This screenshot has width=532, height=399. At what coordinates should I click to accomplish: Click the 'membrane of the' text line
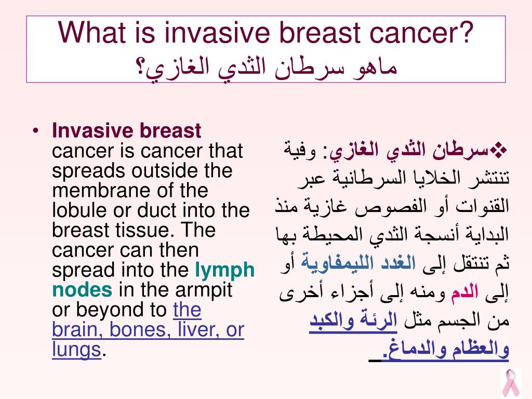click(130, 190)
